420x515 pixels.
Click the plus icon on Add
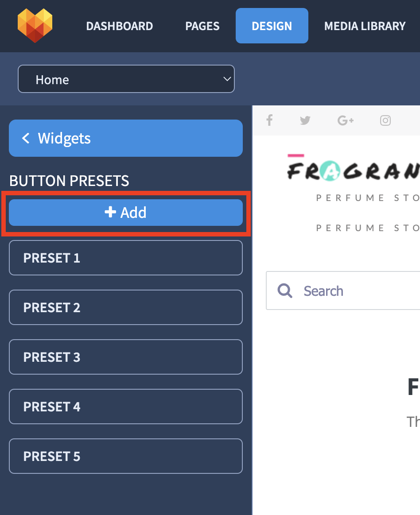point(110,212)
